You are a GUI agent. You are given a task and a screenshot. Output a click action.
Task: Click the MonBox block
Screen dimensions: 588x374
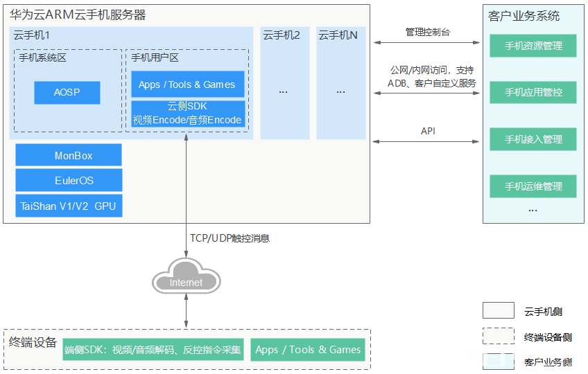[69, 155]
